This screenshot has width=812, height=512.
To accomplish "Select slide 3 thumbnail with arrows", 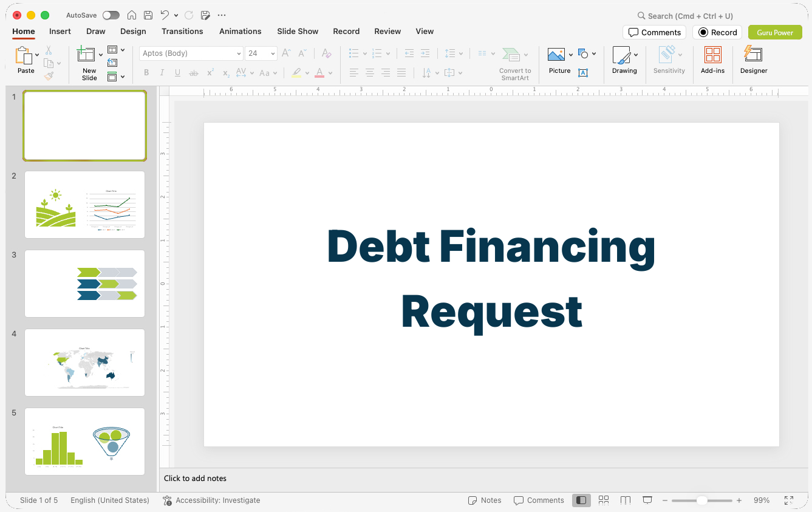I will tap(84, 284).
